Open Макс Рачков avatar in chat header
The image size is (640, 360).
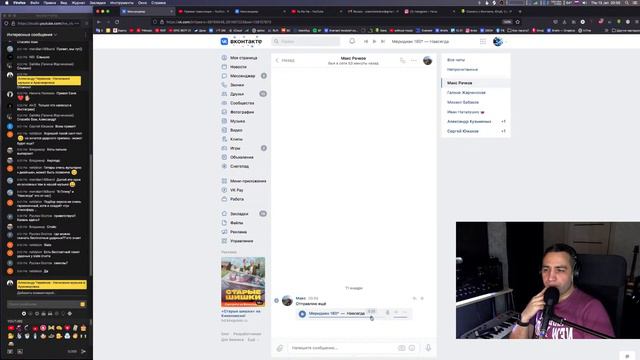427,60
